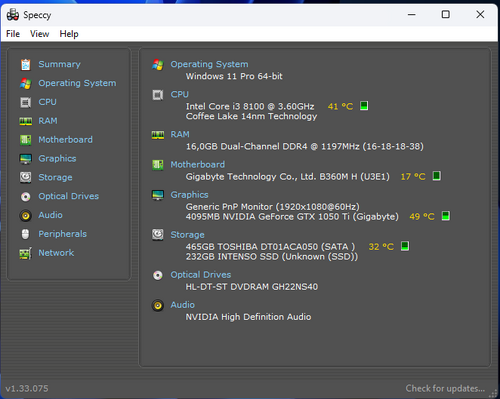Click the Motherboard heading link in summary
The height and width of the screenshot is (399, 500).
[x=198, y=165]
